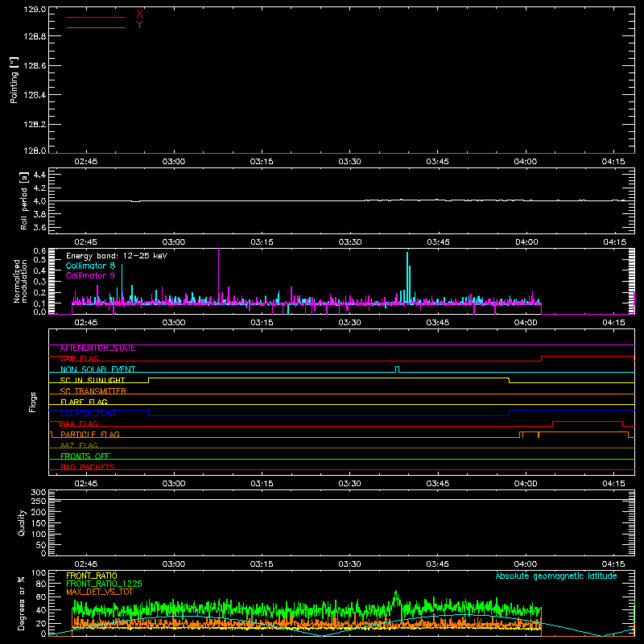The width and height of the screenshot is (644, 644).
Task: Click the NON_SOLAR_EVENT pulse on cyan line
Action: pos(397,369)
